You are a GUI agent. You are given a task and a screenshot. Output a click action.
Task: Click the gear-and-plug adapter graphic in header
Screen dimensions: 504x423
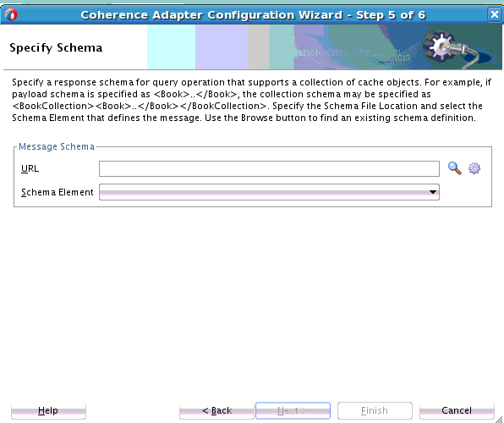point(453,48)
